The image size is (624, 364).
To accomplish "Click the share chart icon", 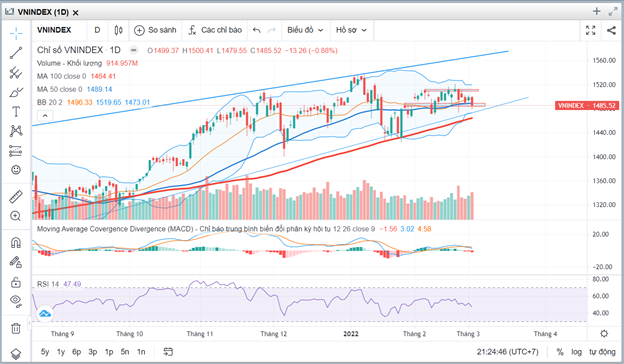I will pos(611,30).
